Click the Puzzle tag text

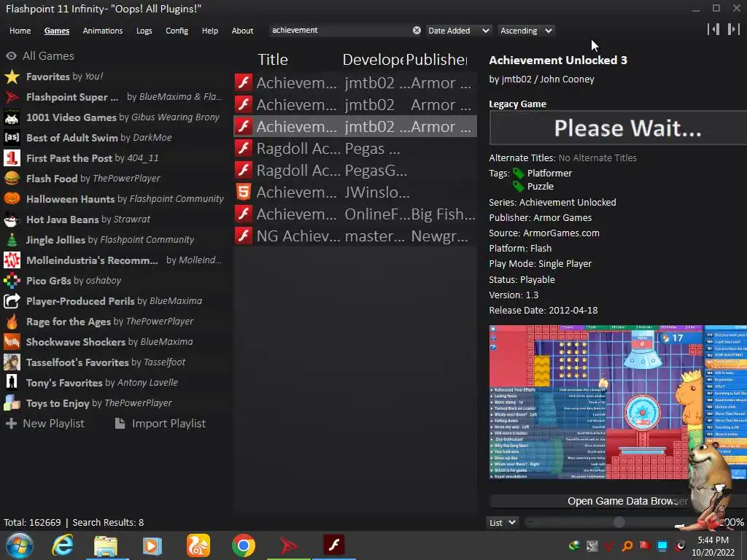tap(541, 187)
